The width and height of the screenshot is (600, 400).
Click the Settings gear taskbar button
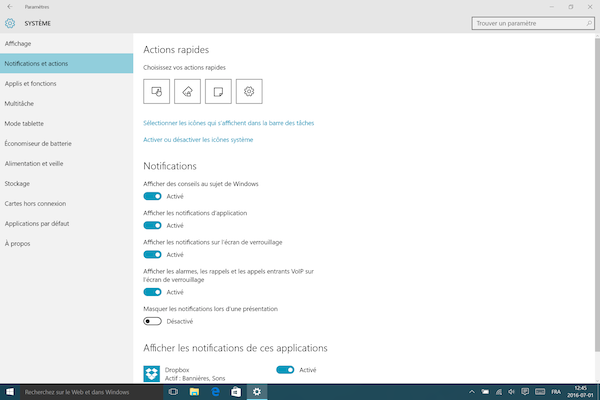pos(257,392)
